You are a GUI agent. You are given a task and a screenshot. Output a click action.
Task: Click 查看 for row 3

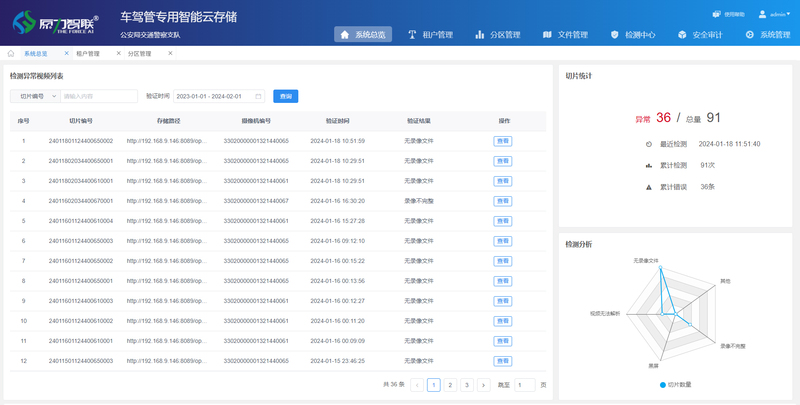tap(503, 181)
